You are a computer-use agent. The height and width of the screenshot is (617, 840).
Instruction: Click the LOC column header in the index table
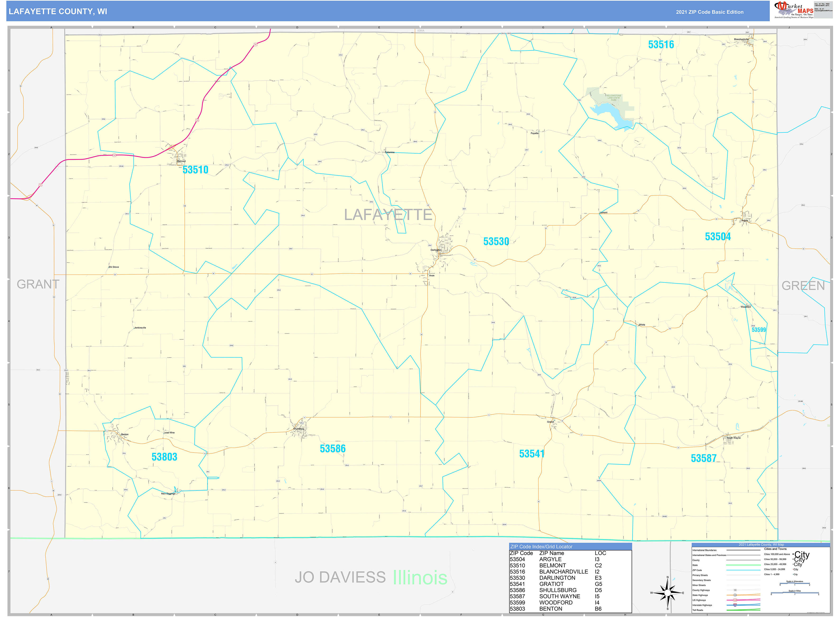click(x=600, y=553)
